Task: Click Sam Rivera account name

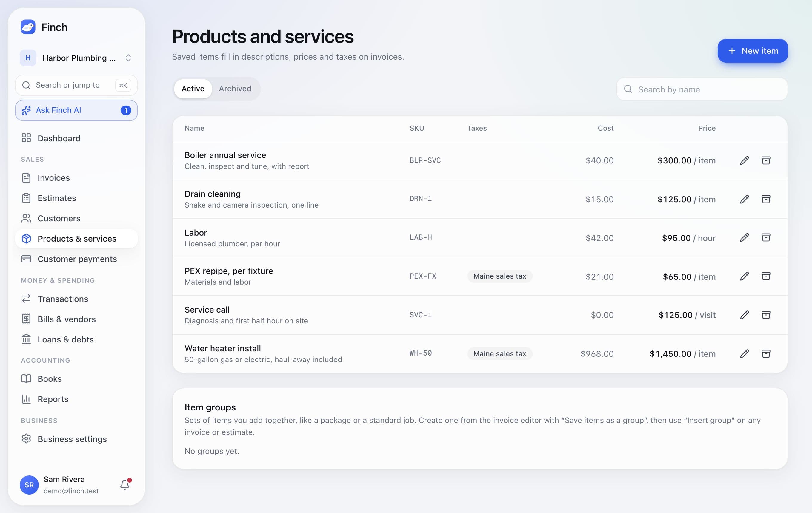Action: click(x=64, y=479)
